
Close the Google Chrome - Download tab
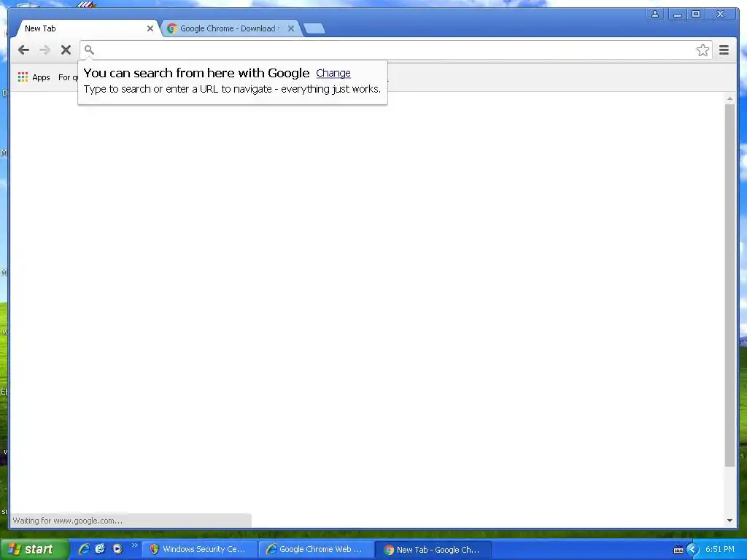click(x=290, y=28)
